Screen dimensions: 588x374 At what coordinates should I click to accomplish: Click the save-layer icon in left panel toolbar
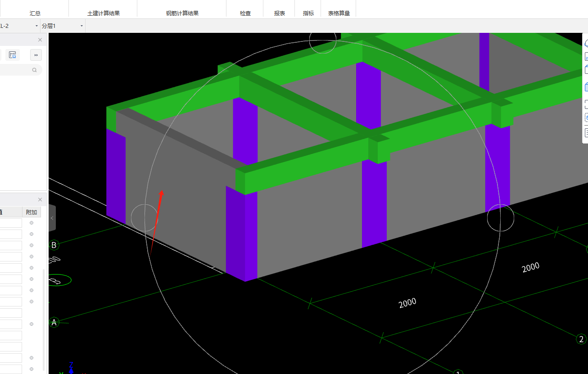click(x=13, y=55)
